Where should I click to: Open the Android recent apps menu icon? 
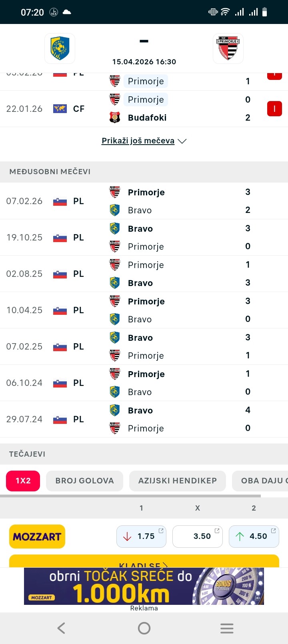point(227,628)
